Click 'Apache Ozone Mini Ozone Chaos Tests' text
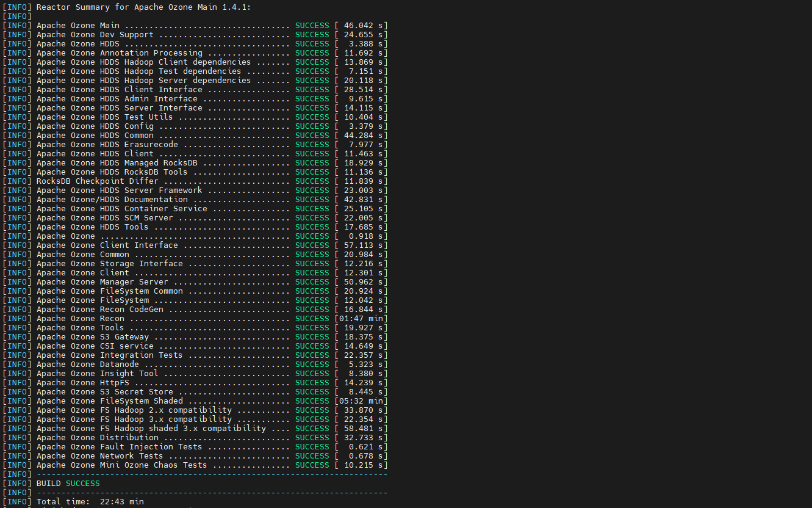This screenshot has height=508, width=812. point(122,465)
